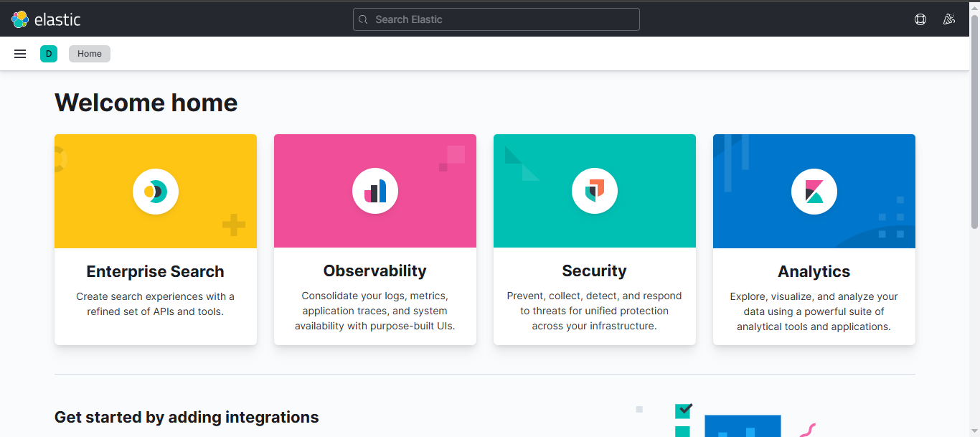Open the hamburger navigation menu
980x437 pixels.
(20, 54)
